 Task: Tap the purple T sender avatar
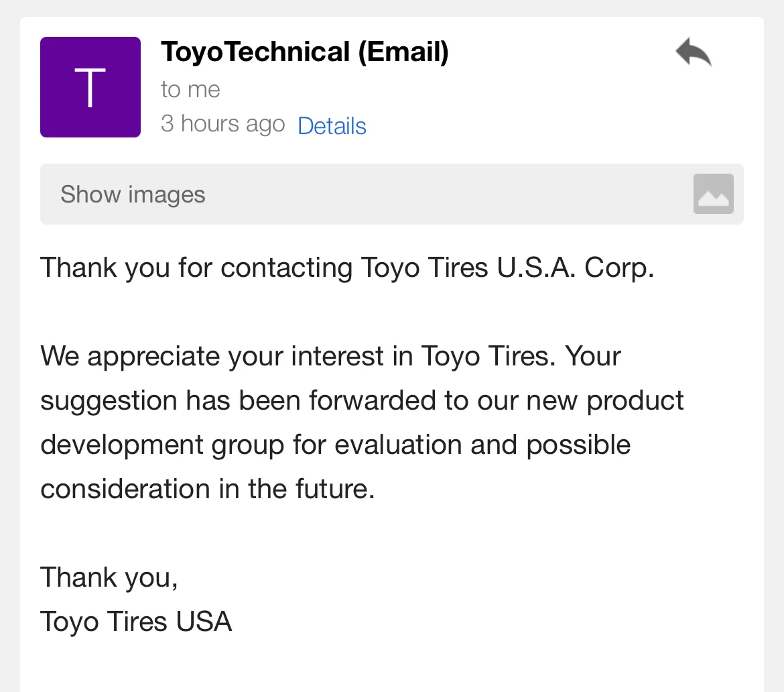click(x=90, y=87)
